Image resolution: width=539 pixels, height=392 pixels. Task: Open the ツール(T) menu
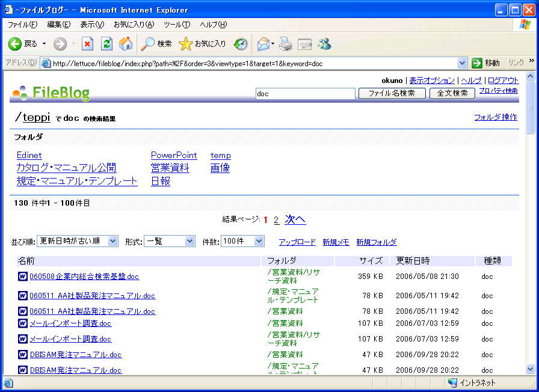pyautogui.click(x=177, y=25)
